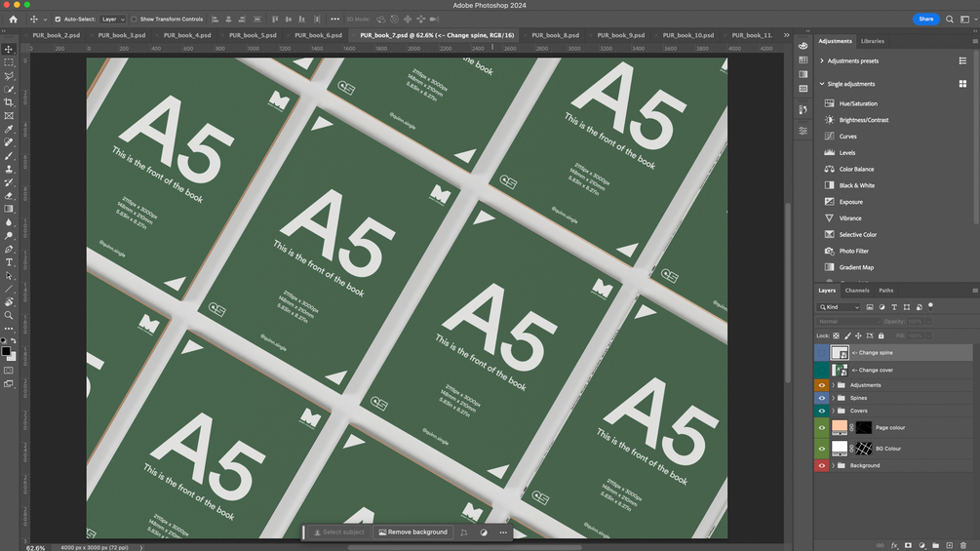Select the Brush tool

9,156
